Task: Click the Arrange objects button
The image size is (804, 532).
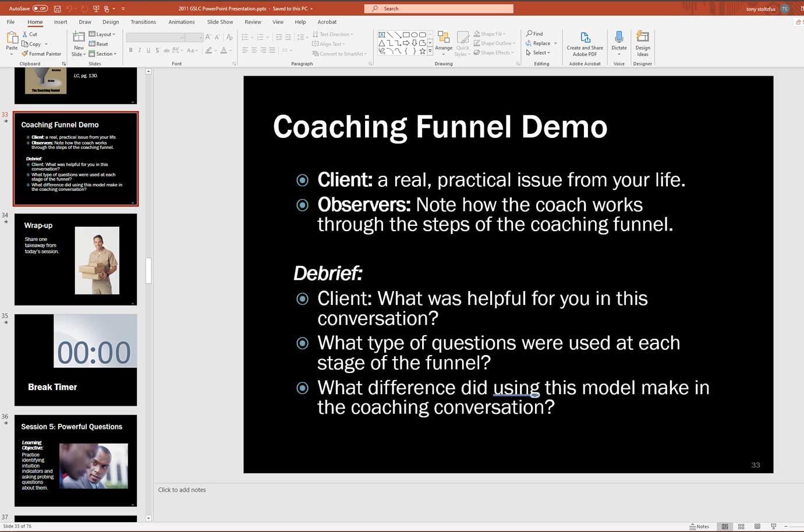Action: click(444, 42)
